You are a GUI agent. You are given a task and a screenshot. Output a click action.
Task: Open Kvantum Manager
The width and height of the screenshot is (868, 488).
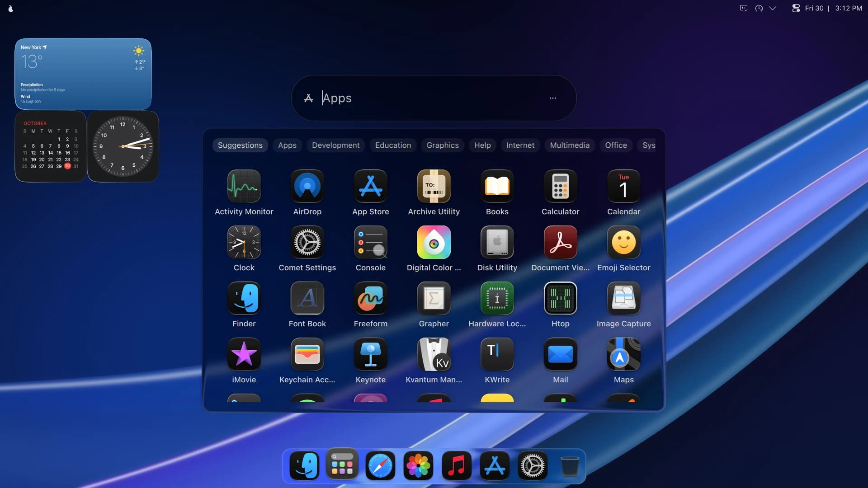[x=434, y=354]
